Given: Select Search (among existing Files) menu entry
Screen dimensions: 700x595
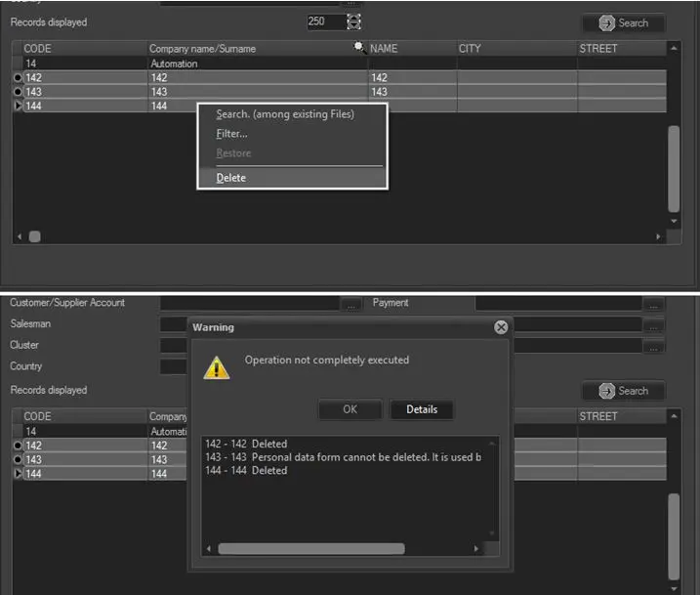Looking at the screenshot, I should 285,114.
